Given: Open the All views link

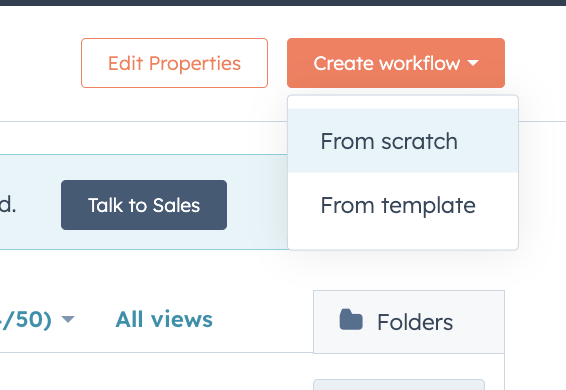Looking at the screenshot, I should click(164, 319).
